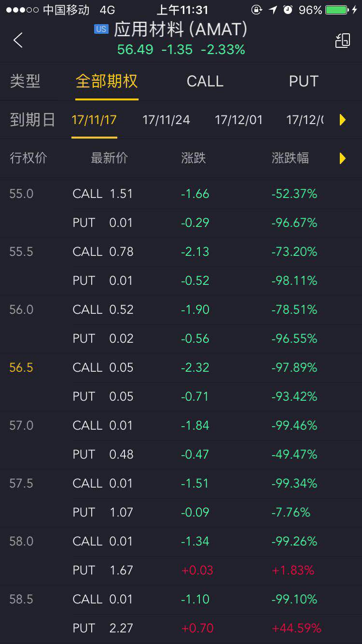Tap the back arrow icon

pos(18,40)
